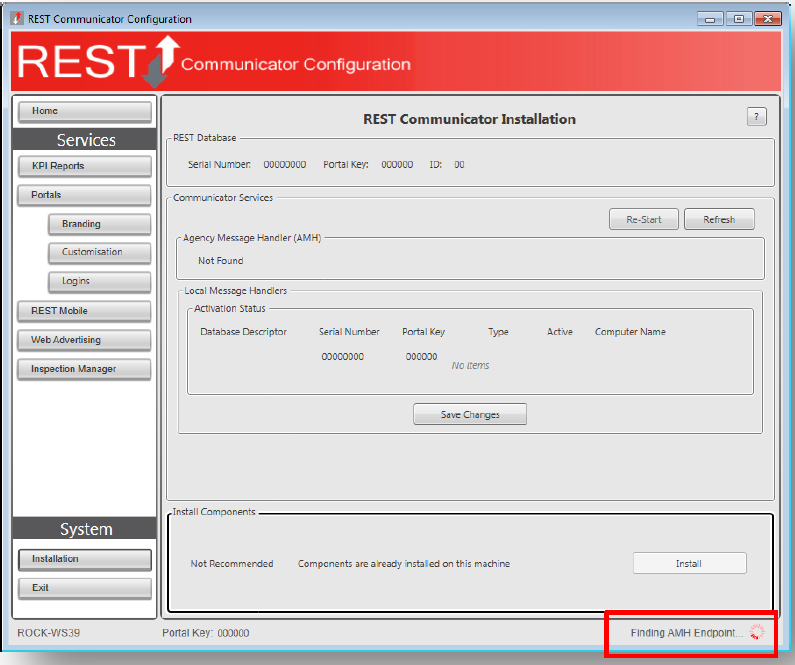Open REST Mobile service
The height and width of the screenshot is (665, 795).
point(85,311)
